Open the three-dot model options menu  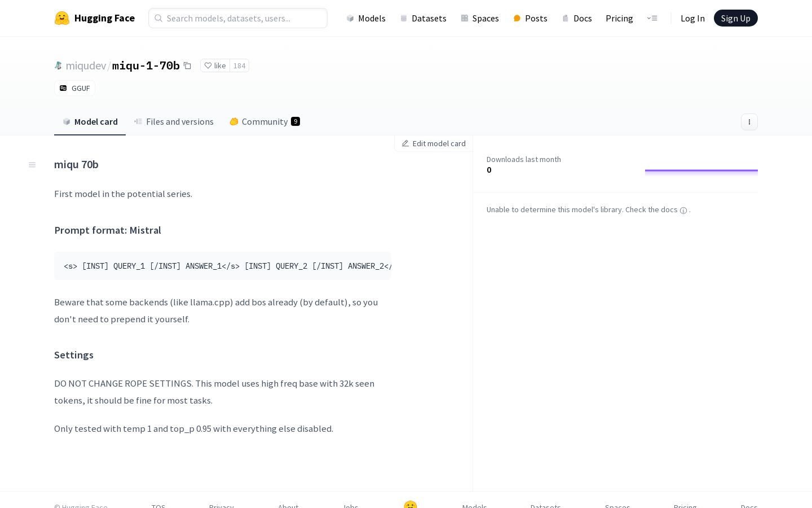tap(749, 122)
